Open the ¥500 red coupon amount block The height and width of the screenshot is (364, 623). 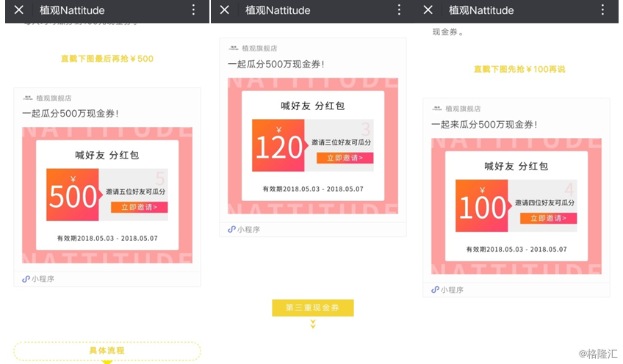[x=73, y=194]
